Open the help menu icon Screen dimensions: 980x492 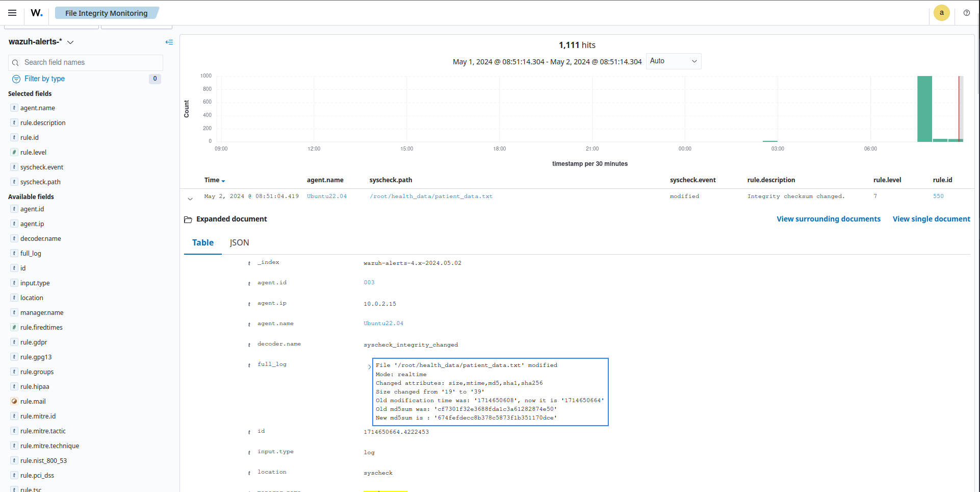tap(966, 13)
